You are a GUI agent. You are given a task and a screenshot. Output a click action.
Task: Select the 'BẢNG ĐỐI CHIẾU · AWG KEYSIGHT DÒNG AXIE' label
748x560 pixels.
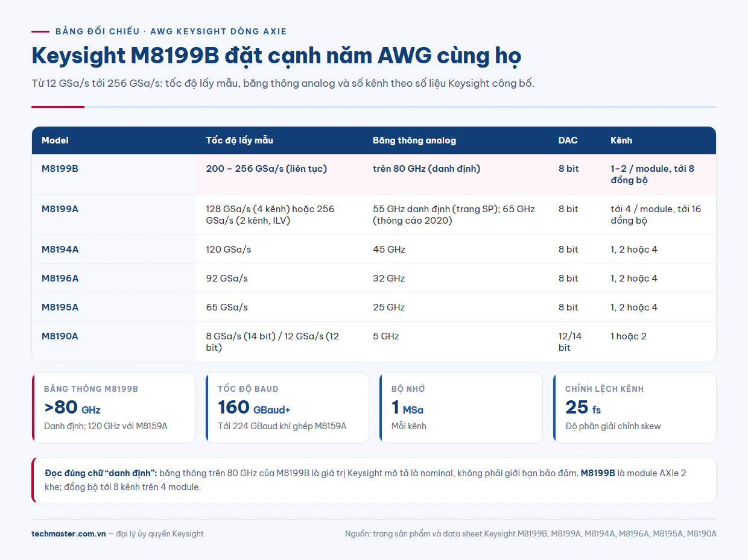(171, 31)
